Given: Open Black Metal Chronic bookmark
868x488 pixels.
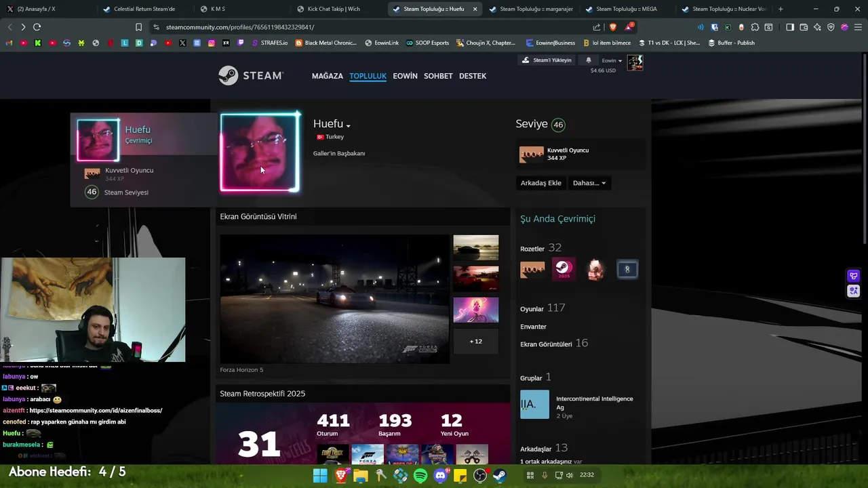Looking at the screenshot, I should tap(326, 43).
